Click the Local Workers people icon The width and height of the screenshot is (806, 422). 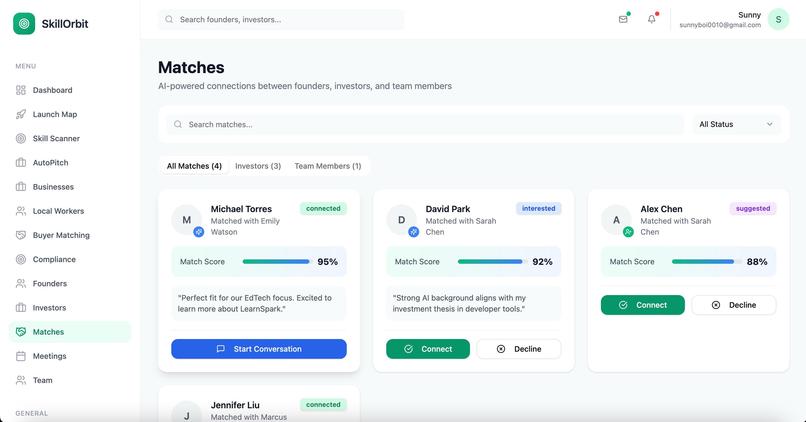[x=21, y=211]
